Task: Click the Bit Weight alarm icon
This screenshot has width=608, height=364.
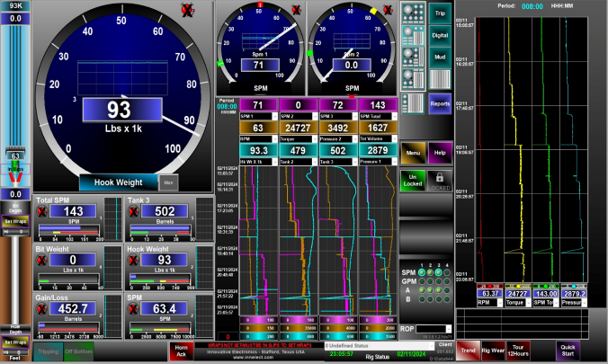Action: [42, 261]
